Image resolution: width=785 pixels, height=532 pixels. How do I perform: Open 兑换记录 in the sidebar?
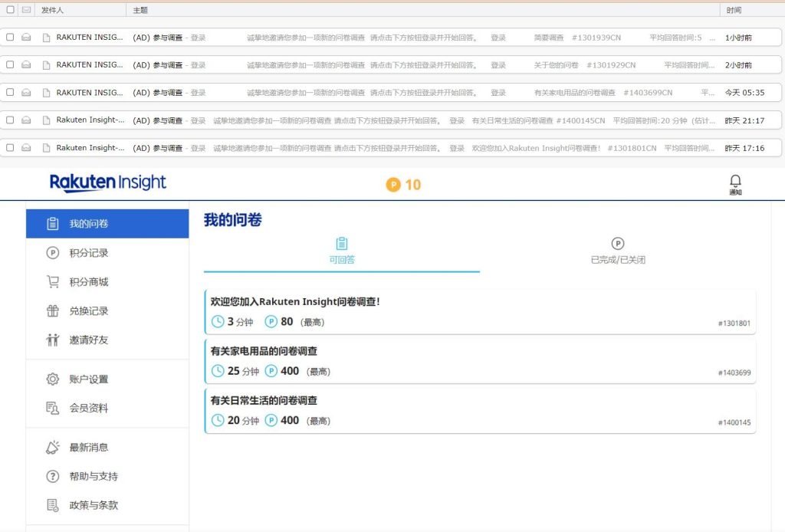[x=107, y=310]
